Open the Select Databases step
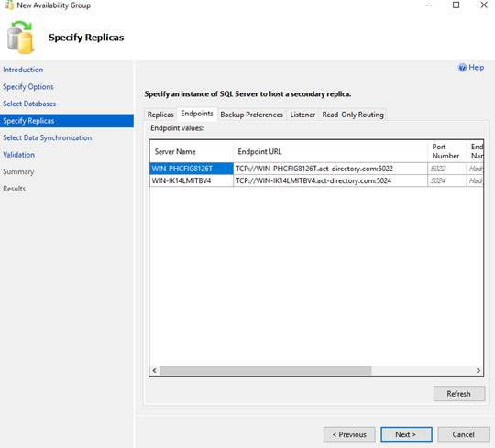The height and width of the screenshot is (448, 495). tap(29, 104)
